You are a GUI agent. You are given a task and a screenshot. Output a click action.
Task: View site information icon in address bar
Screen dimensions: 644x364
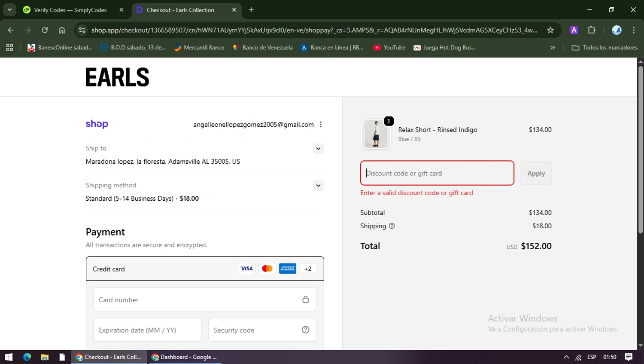point(82,30)
